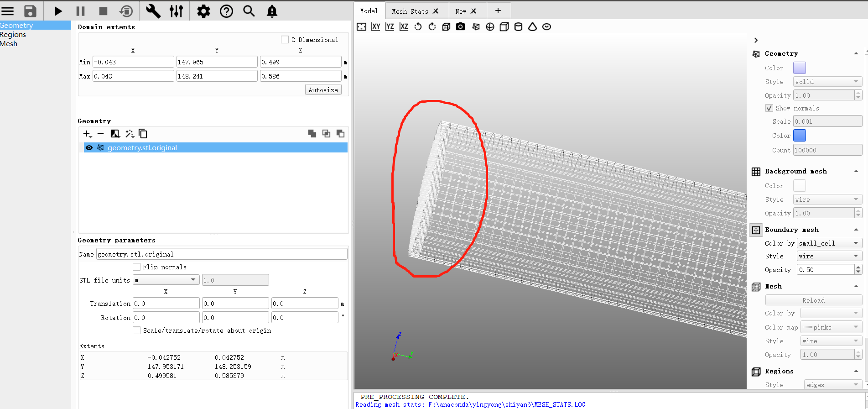
Task: Click the save project floppy icon
Action: 30,11
